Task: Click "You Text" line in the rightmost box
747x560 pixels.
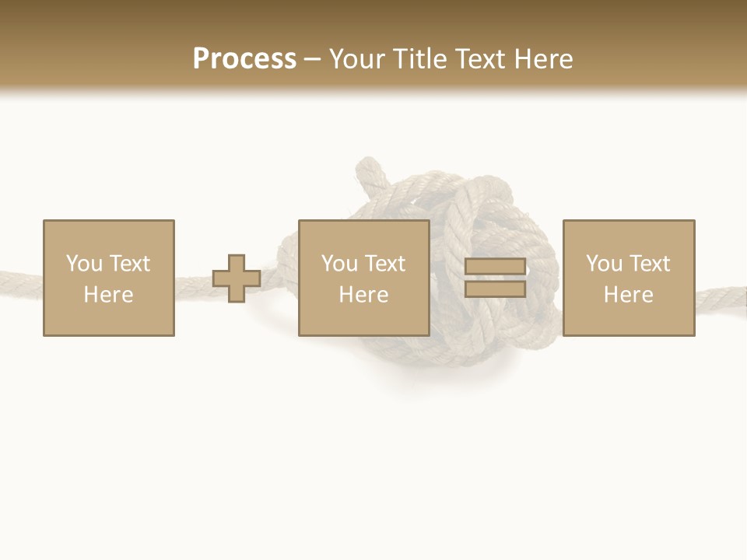Action: [628, 264]
